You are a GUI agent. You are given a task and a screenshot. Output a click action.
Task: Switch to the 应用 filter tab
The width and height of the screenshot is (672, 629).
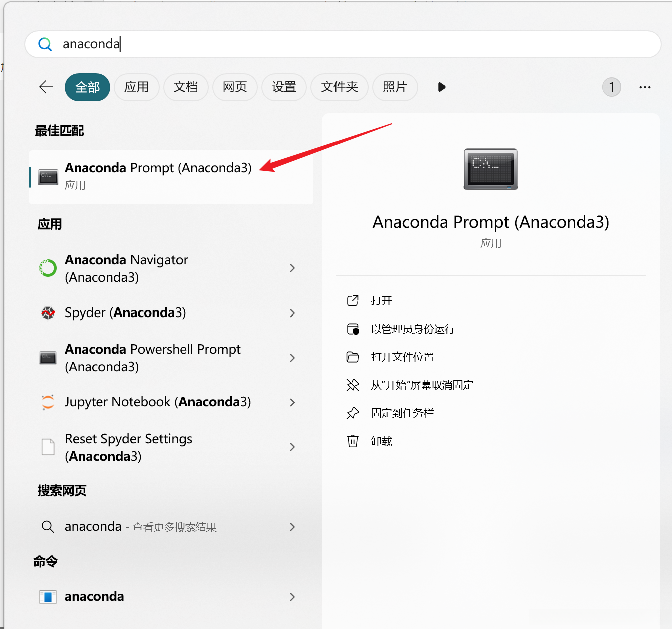click(x=137, y=87)
